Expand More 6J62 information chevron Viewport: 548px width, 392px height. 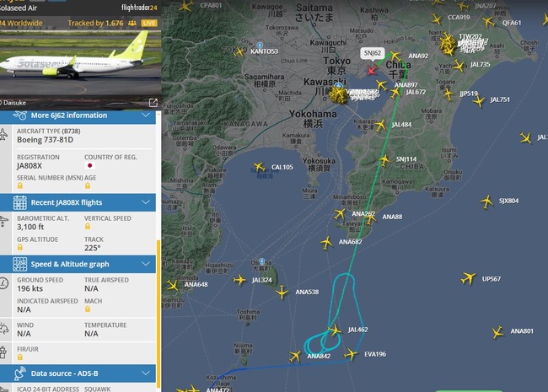point(146,115)
